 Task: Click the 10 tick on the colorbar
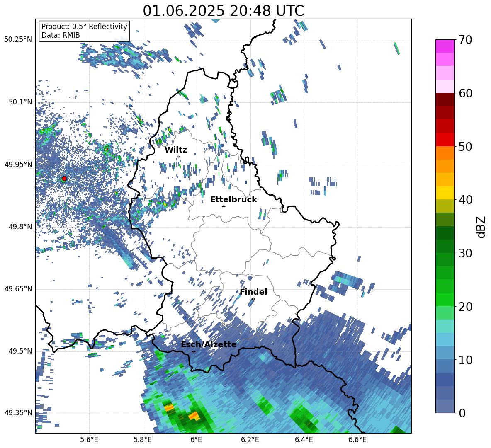click(x=465, y=360)
